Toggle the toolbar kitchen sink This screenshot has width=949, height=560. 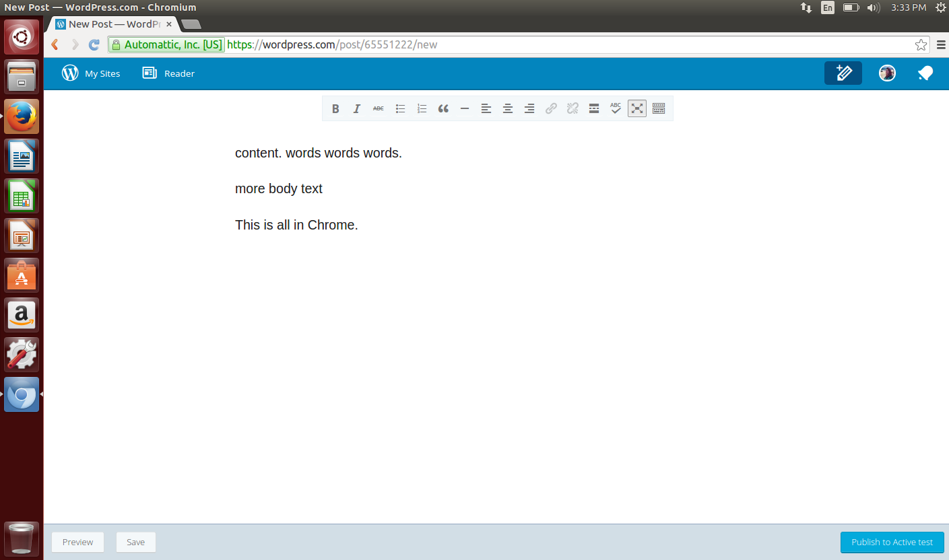coord(659,109)
